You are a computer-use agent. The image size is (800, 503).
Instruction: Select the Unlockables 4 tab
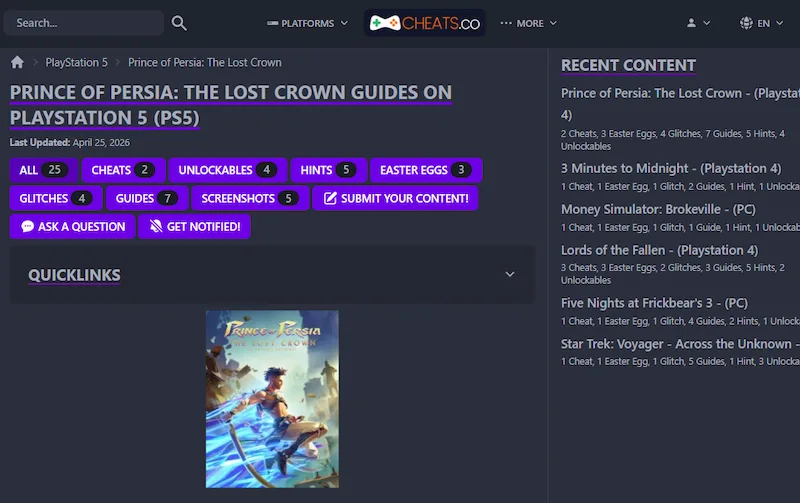coord(228,170)
